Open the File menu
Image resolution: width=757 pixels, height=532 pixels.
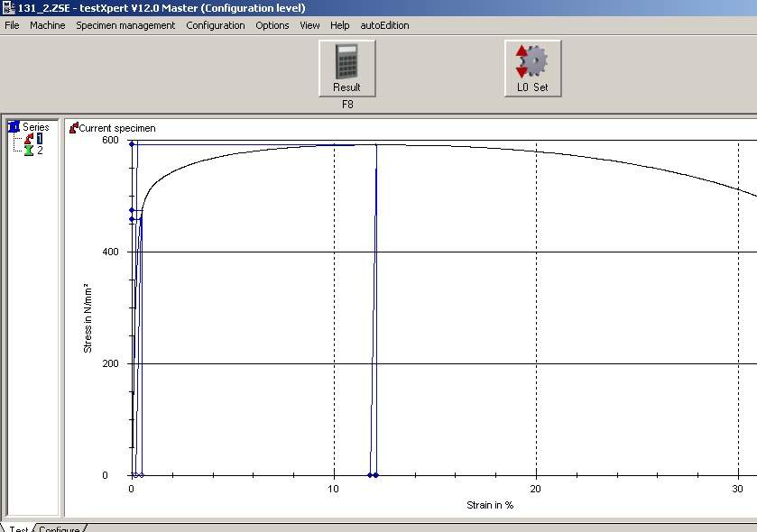(x=12, y=25)
